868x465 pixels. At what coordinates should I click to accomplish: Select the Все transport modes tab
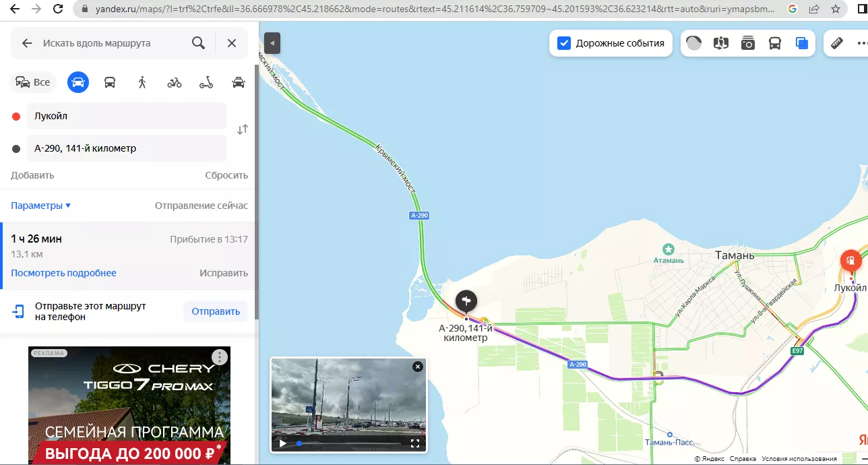(x=32, y=82)
